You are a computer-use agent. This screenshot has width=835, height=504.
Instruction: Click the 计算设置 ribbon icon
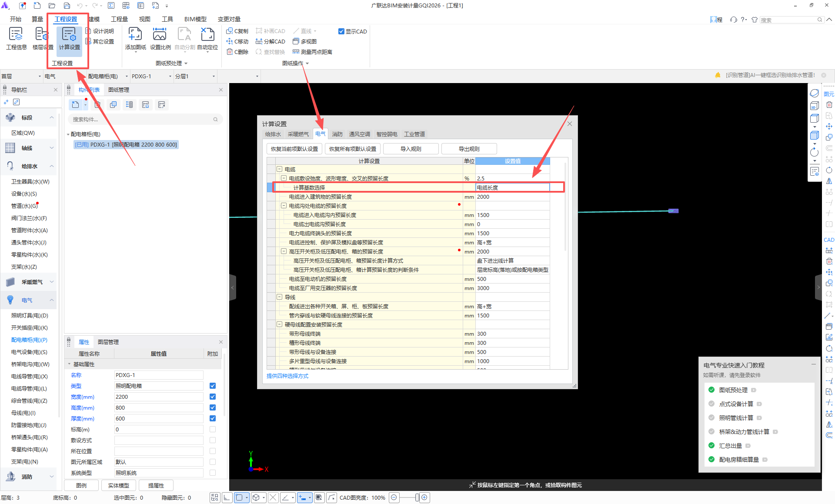pyautogui.click(x=69, y=35)
